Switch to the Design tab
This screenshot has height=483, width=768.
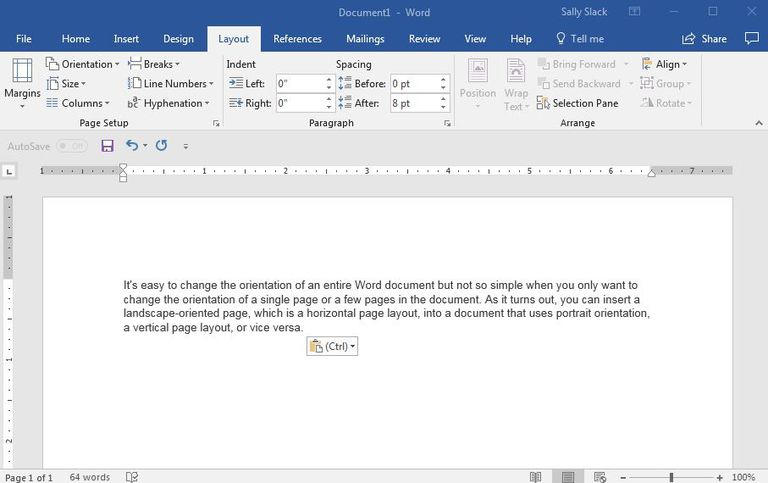[178, 39]
